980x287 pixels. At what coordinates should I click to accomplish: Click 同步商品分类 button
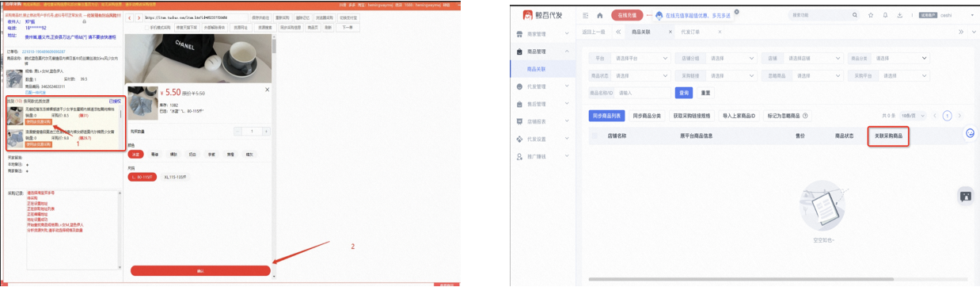pos(647,116)
